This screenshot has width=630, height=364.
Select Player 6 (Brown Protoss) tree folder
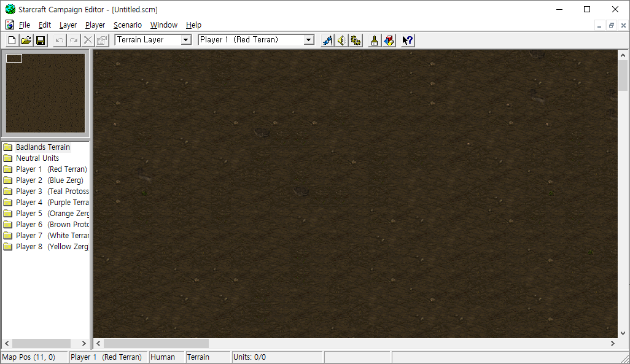point(46,225)
